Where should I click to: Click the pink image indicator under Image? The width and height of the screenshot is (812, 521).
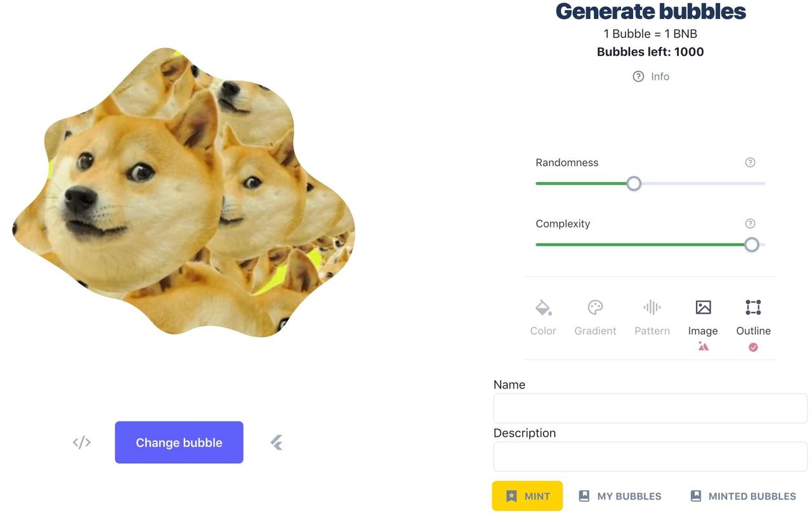point(703,346)
